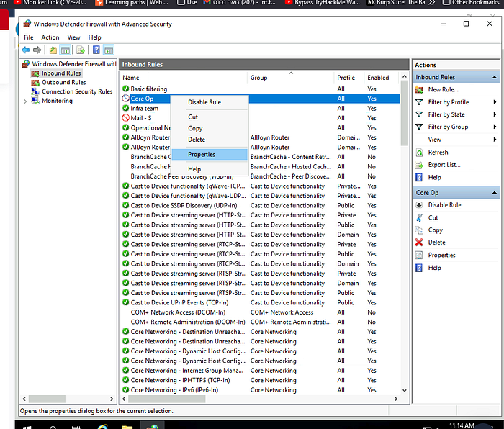The image size is (504, 429).
Task: Click the Back arrow toolbar icon
Action: [26, 50]
